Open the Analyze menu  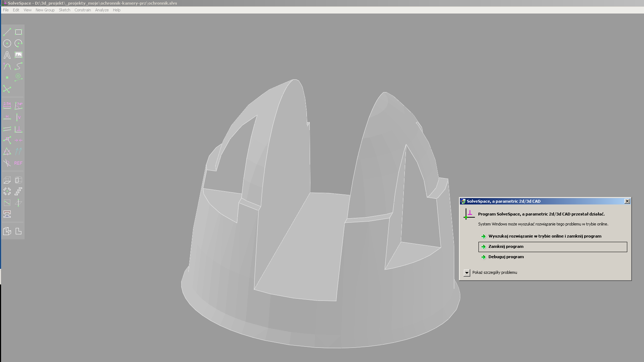[x=102, y=10]
